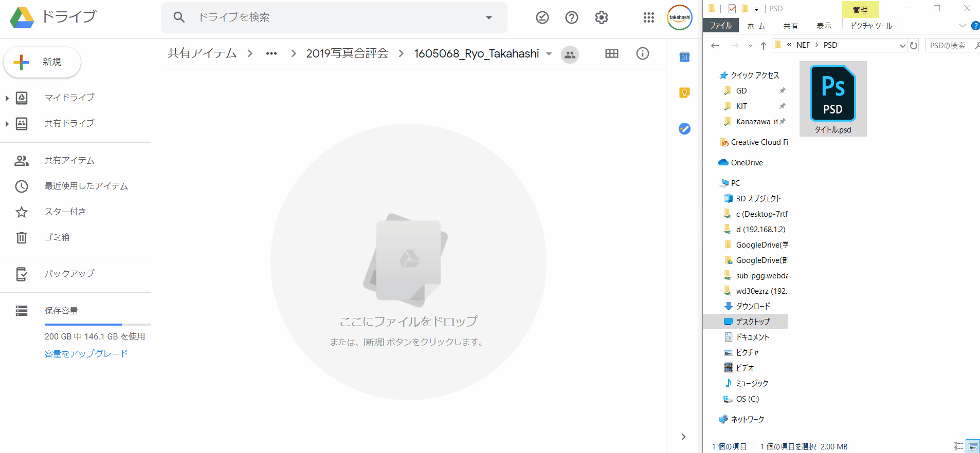Open Google Keep side panel icon
The height and width of the screenshot is (453, 980).
click(684, 93)
